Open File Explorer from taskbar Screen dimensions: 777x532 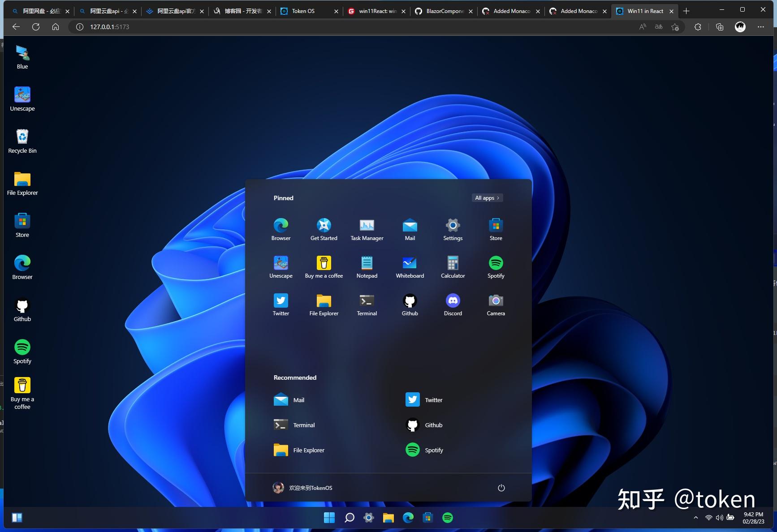388,518
